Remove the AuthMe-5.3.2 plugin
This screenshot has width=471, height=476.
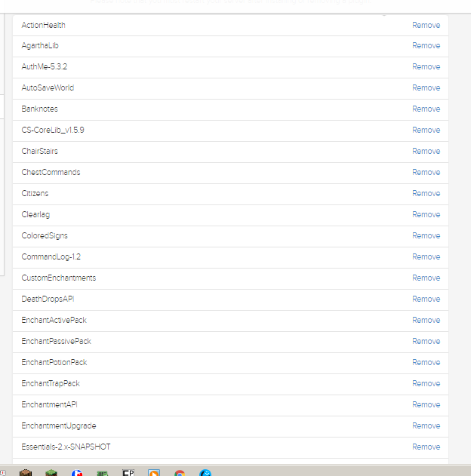tap(426, 67)
